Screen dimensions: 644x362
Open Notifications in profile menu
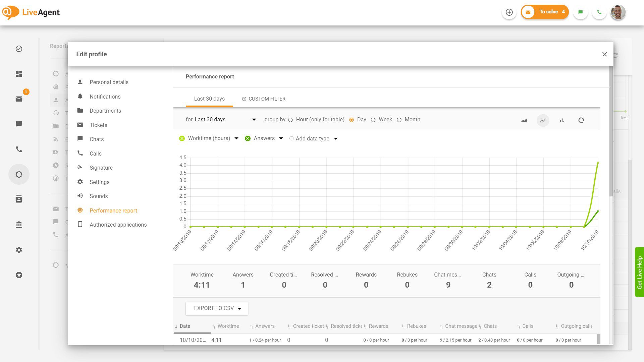tap(105, 97)
